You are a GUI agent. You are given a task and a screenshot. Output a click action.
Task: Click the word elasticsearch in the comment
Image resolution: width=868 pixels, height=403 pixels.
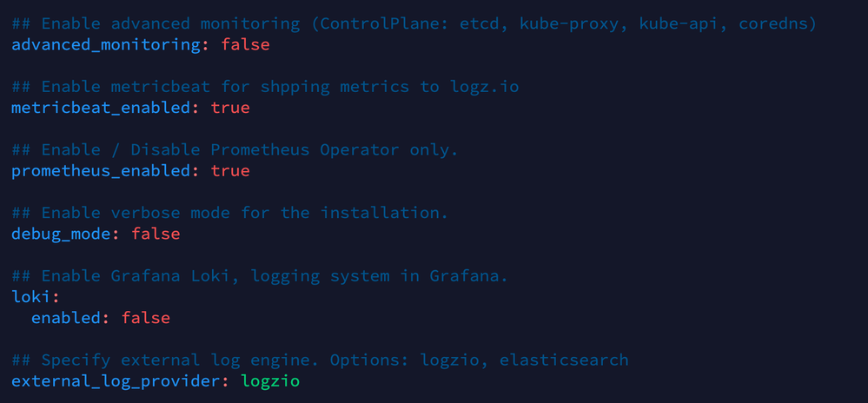coord(564,360)
